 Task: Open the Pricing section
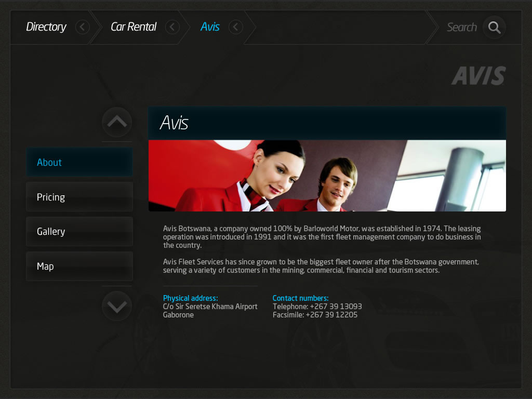point(79,197)
